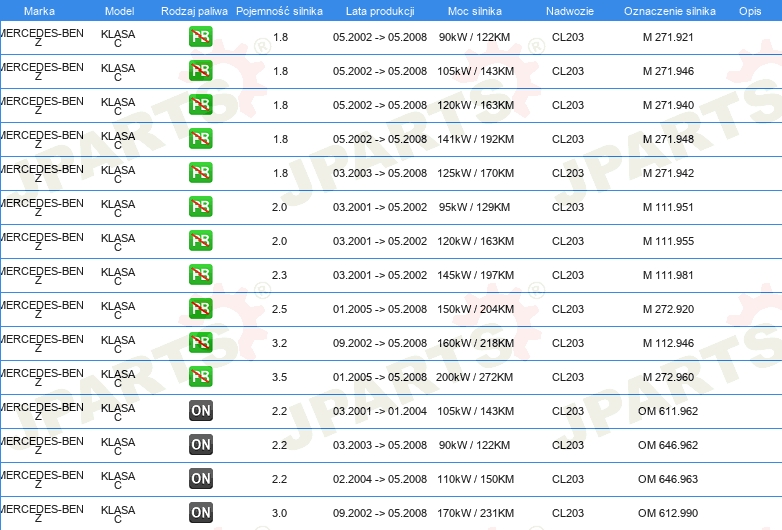Click petrol fuel icon in M 271.940 row
This screenshot has height=530, width=782.
[x=200, y=105]
